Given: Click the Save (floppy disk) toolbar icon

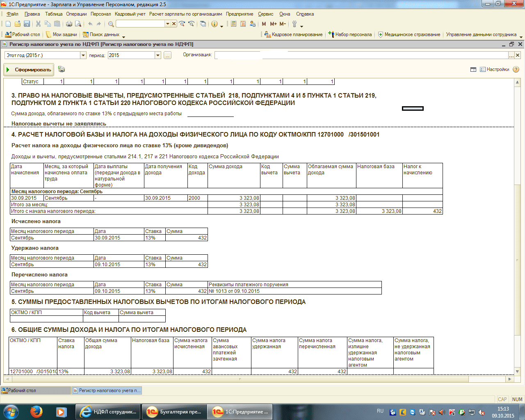Looking at the screenshot, I should tap(27, 24).
